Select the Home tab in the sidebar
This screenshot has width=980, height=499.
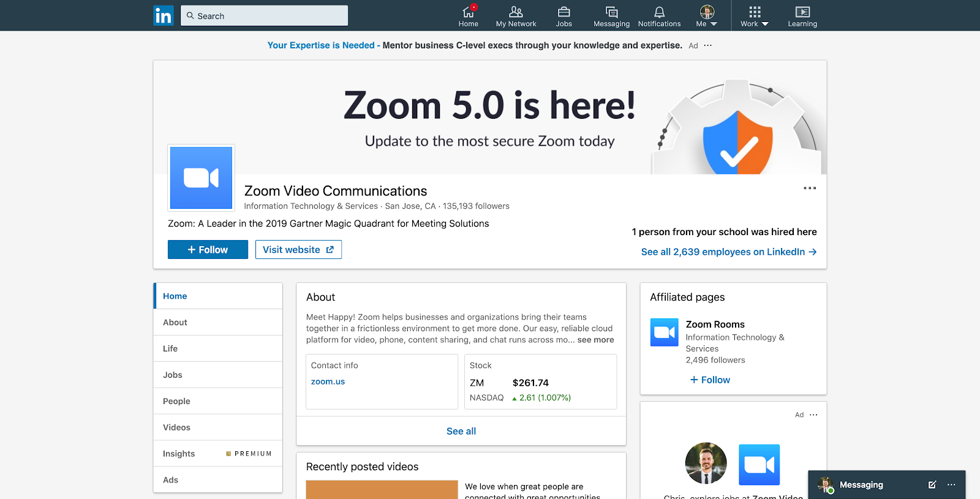pos(218,296)
